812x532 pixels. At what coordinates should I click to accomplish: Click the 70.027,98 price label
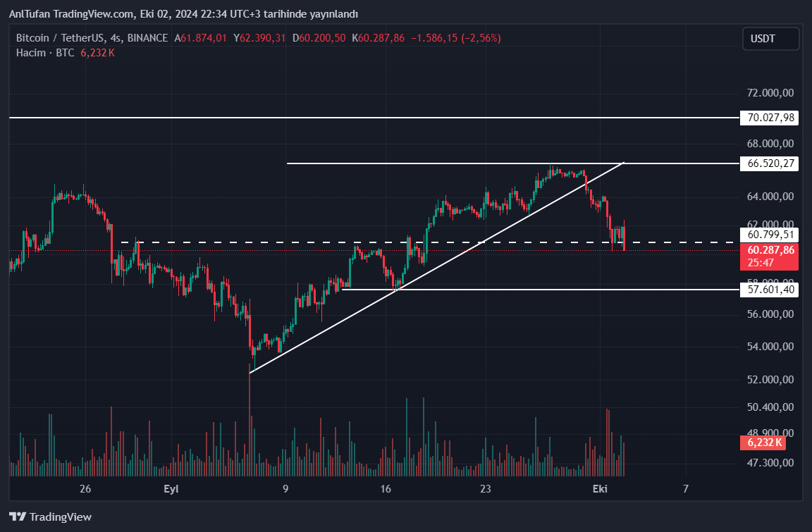pos(769,118)
